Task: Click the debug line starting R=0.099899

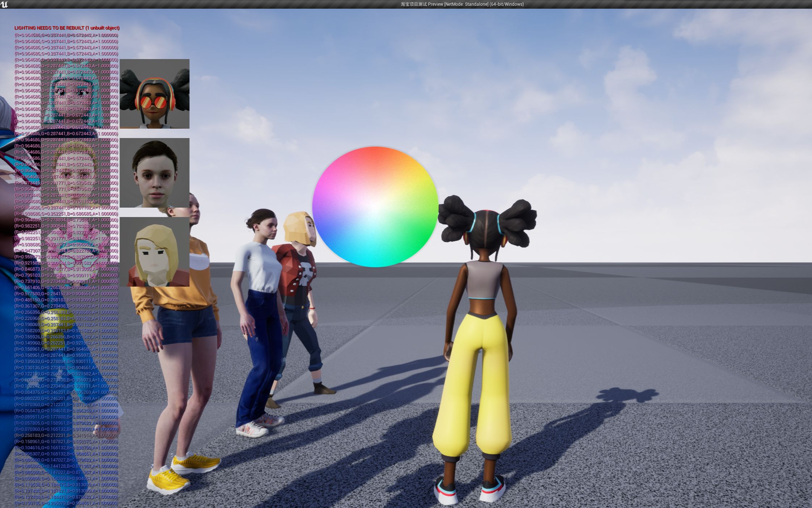Action: 66,479
